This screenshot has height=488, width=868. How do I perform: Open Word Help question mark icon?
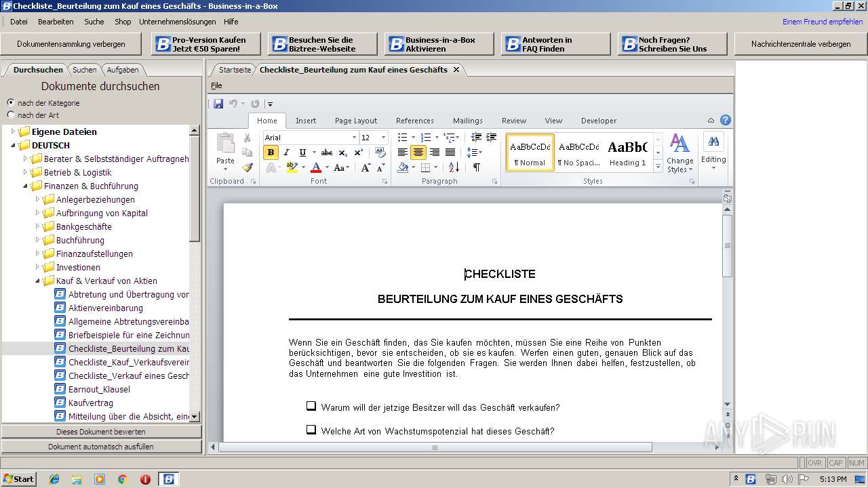pyautogui.click(x=725, y=120)
